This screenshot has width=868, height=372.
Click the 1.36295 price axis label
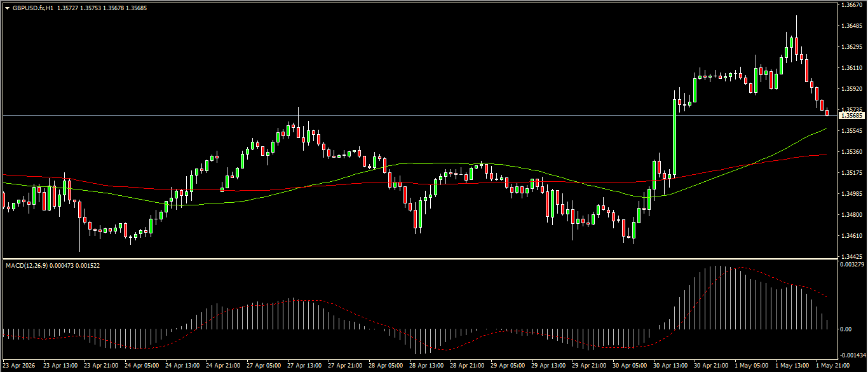pos(851,46)
